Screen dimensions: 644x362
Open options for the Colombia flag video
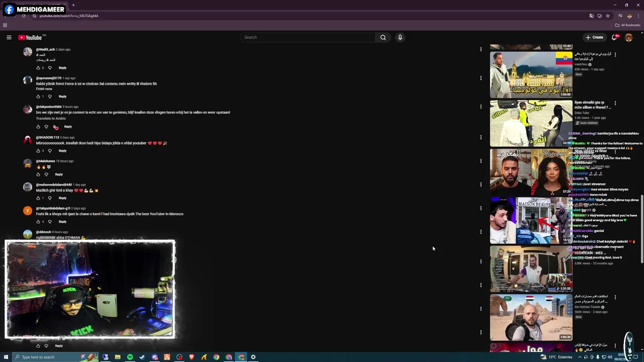(x=615, y=54)
